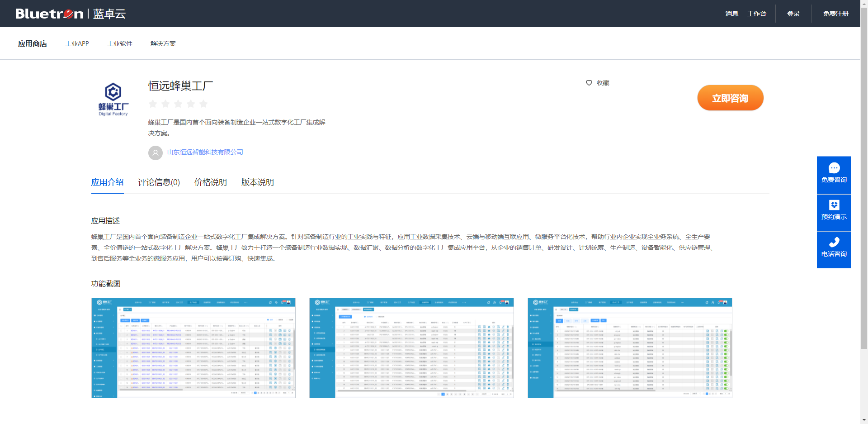Open the 山东恒远智能科技有限公司 link
Image resolution: width=868 pixels, height=424 pixels.
point(205,152)
